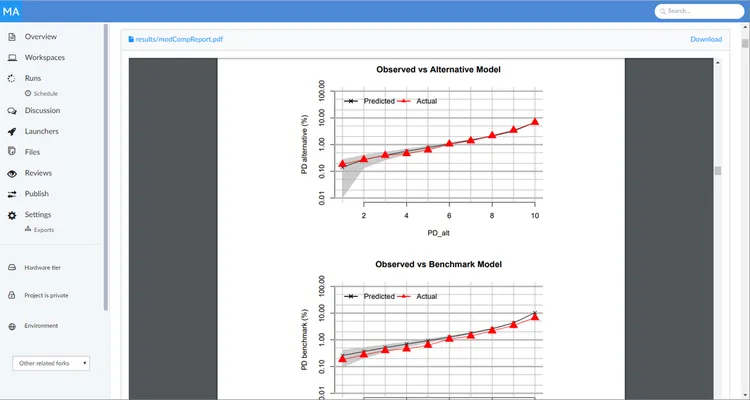Select Publish in sidebar
Image resolution: width=750 pixels, height=400 pixels.
(37, 194)
